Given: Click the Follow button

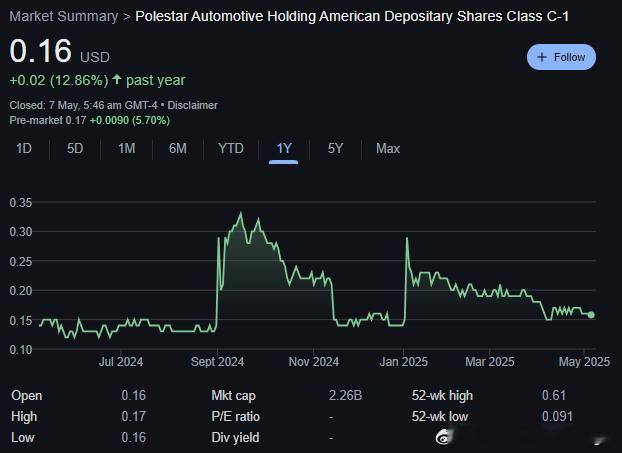Looking at the screenshot, I should [561, 57].
